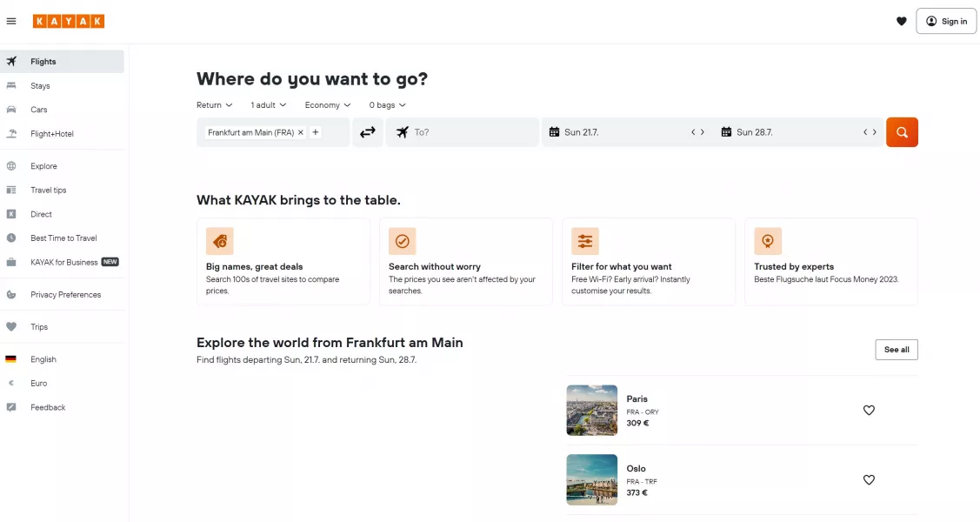Expand the 0 bags dropdown
980x522 pixels.
[388, 105]
